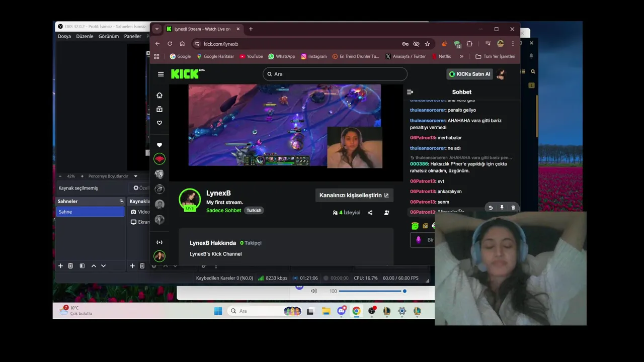Click the pin icon above chat input
This screenshot has height=362, width=644.
pyautogui.click(x=502, y=208)
